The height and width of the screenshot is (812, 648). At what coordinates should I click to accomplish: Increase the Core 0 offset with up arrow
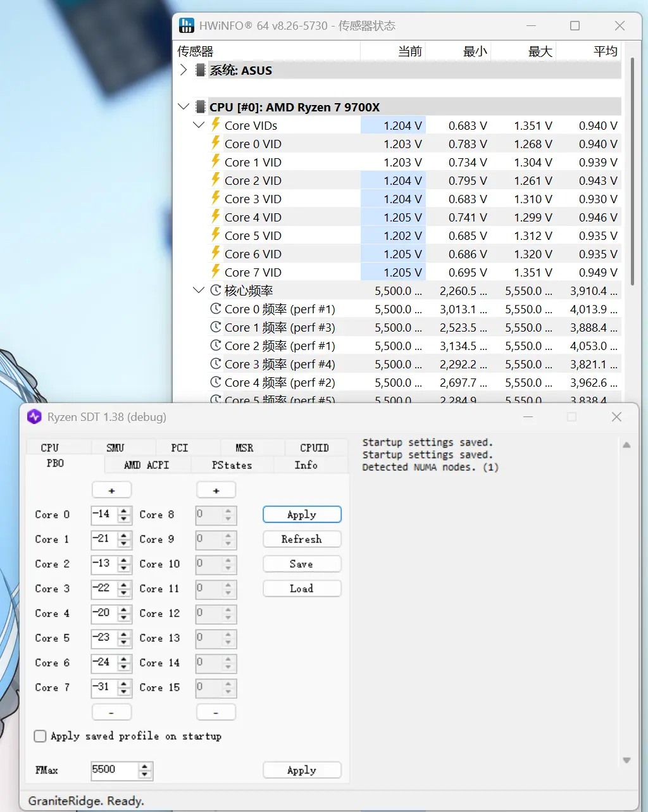[x=124, y=511]
